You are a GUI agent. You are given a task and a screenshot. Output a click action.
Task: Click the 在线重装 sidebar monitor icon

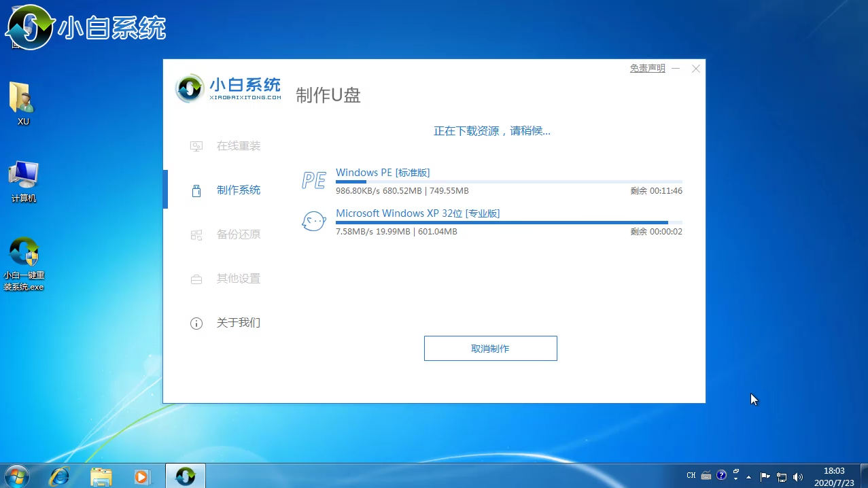(196, 146)
